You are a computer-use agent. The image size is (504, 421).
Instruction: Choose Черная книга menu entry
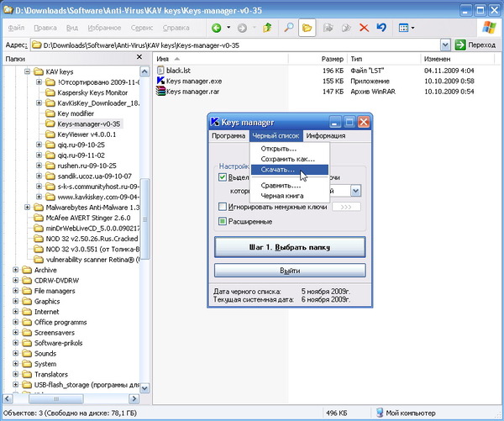[x=290, y=196]
